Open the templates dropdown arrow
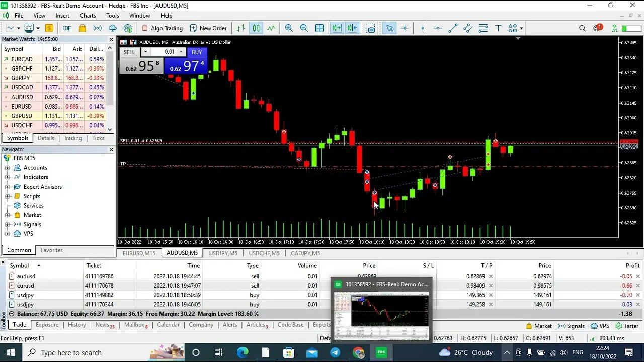The height and width of the screenshot is (362, 644). [x=38, y=28]
